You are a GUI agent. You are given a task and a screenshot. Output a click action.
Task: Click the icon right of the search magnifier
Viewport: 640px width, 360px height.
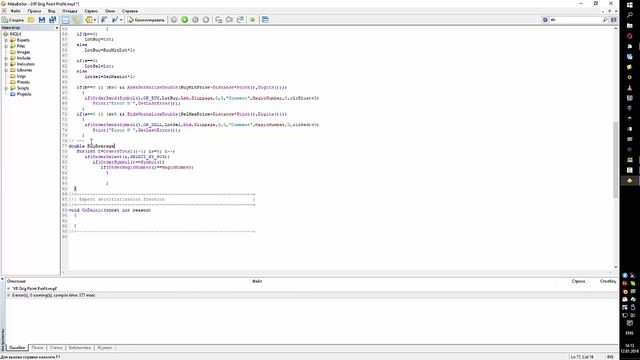point(613,20)
